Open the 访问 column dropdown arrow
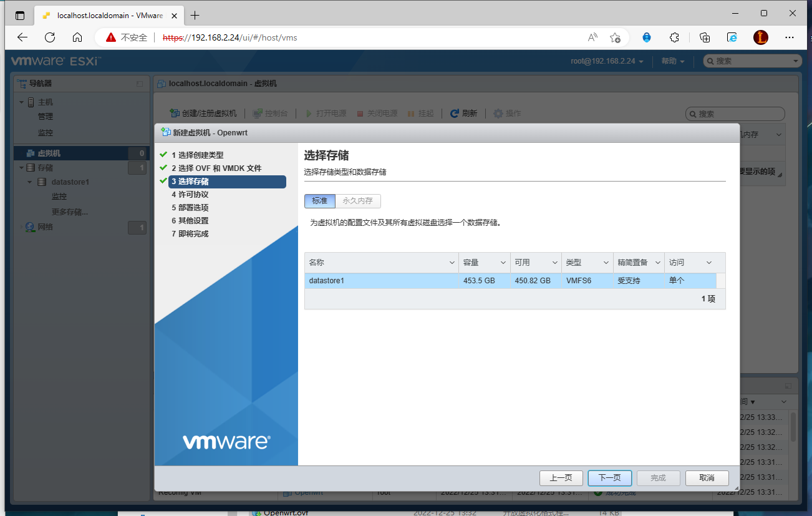Screen dimensions: 812x516 (x=708, y=263)
